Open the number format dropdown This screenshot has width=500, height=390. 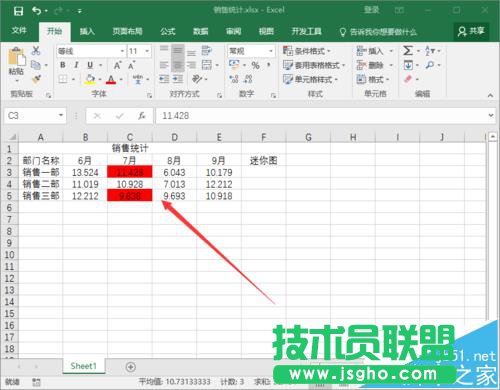point(271,51)
